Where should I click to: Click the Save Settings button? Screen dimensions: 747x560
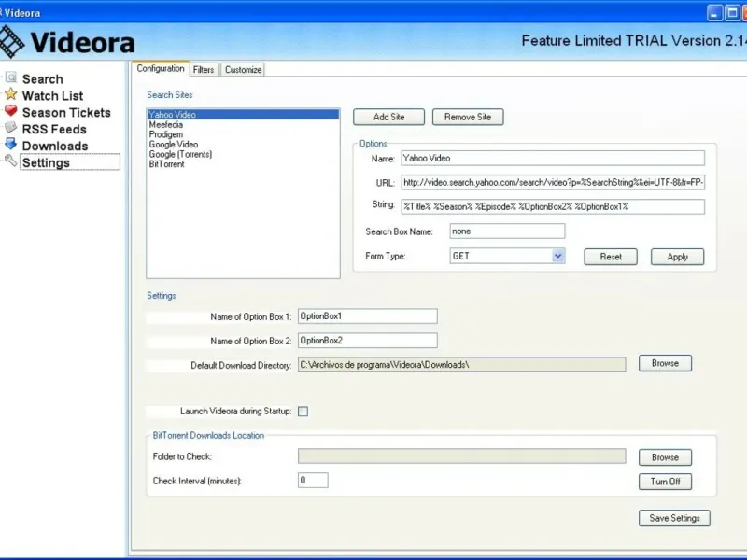coord(674,518)
